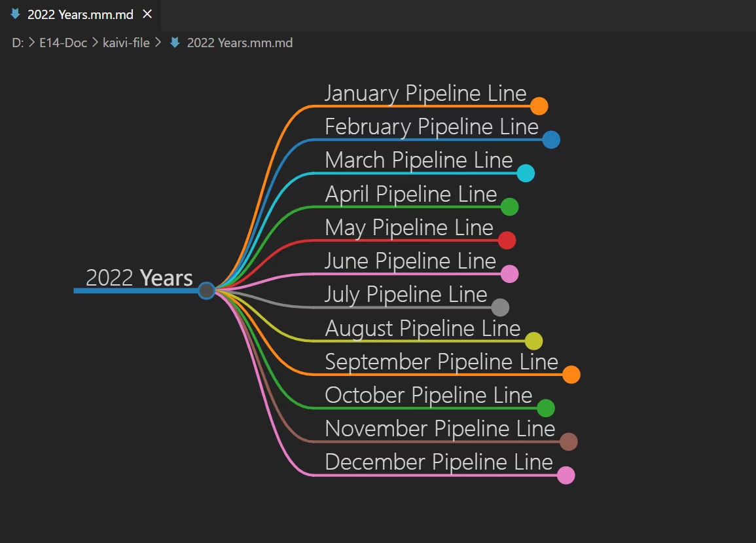Click the 2022 Years.mm.md breadcrumb item
The height and width of the screenshot is (543, 756).
(240, 43)
